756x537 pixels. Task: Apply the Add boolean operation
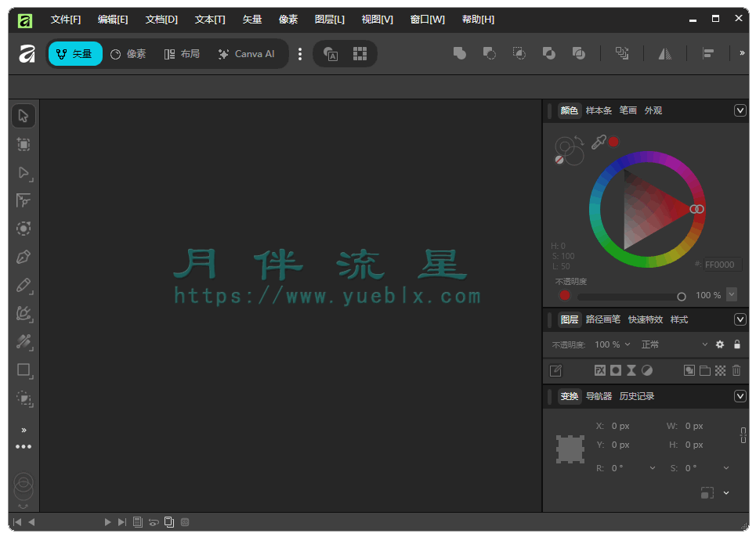pos(460,53)
